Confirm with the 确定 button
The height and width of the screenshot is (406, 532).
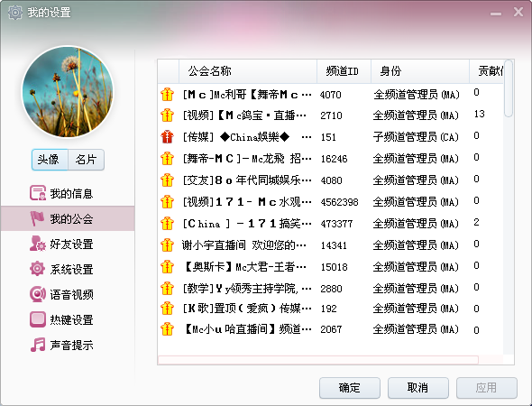350,388
